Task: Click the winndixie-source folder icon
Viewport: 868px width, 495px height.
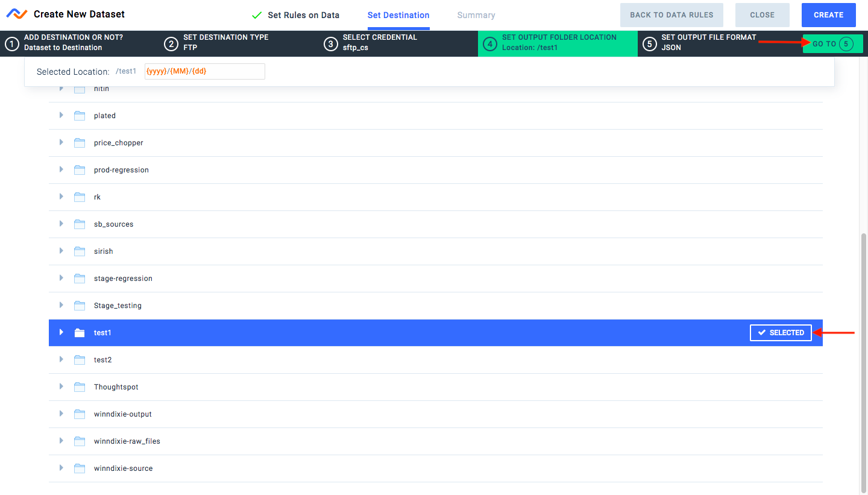Action: click(80, 468)
